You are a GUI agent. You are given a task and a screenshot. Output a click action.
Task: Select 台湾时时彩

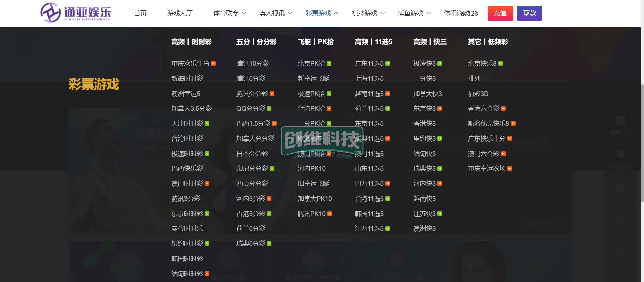[187, 138]
